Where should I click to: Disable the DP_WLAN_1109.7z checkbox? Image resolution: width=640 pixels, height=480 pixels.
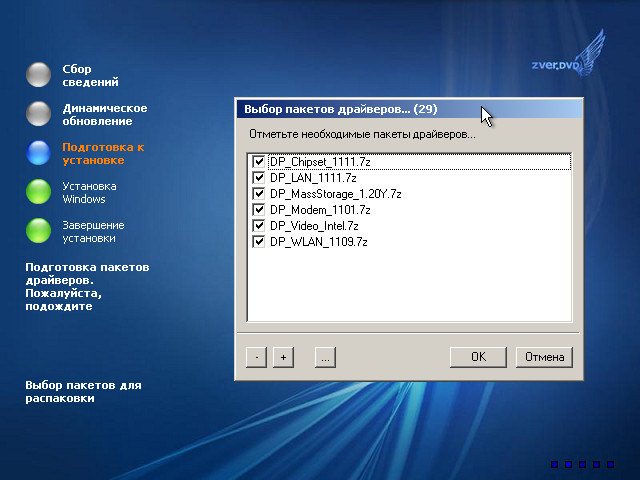[x=258, y=242]
